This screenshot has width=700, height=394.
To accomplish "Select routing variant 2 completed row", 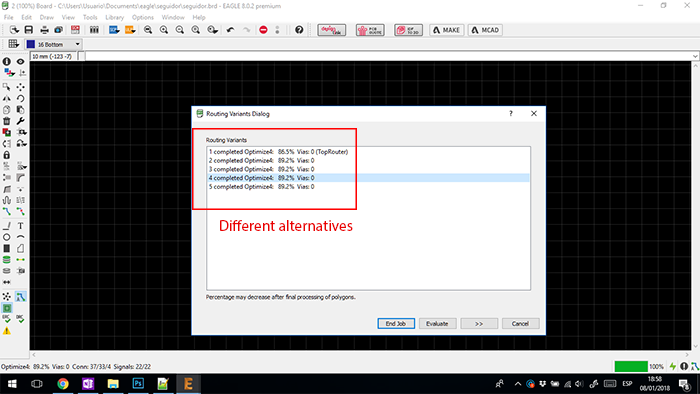I will coord(368,161).
